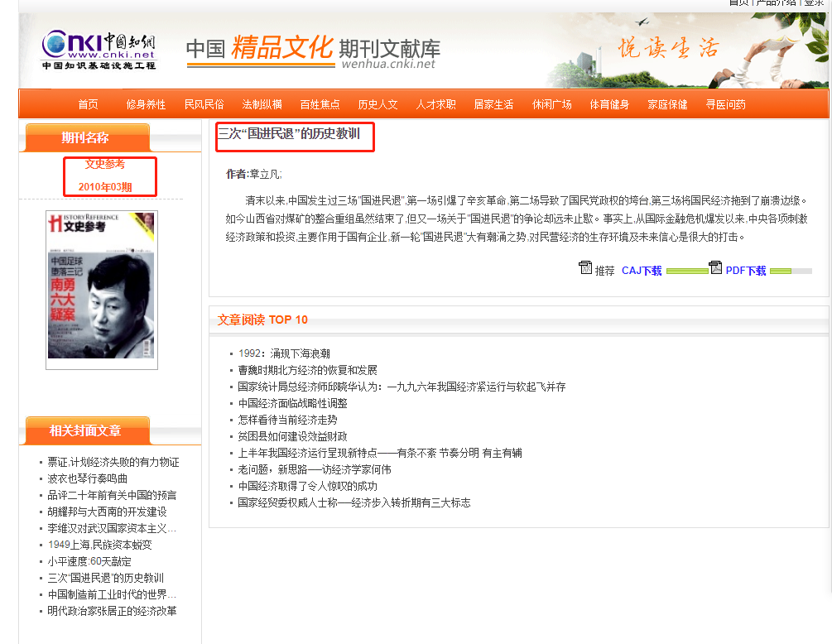Open related article 明代政治家张居正的经济改革
Screen dimensions: 832x644
click(112, 611)
